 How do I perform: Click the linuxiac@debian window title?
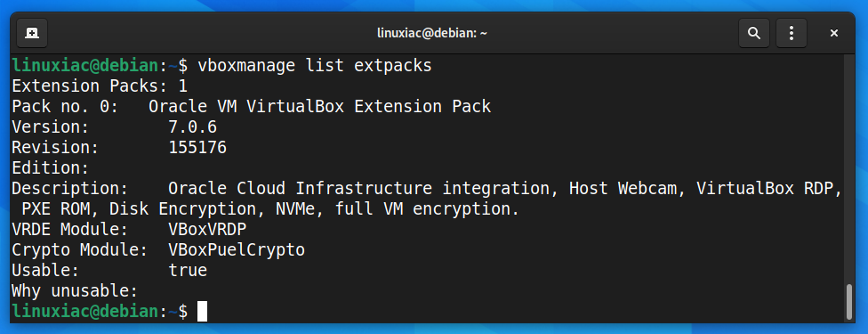(432, 33)
